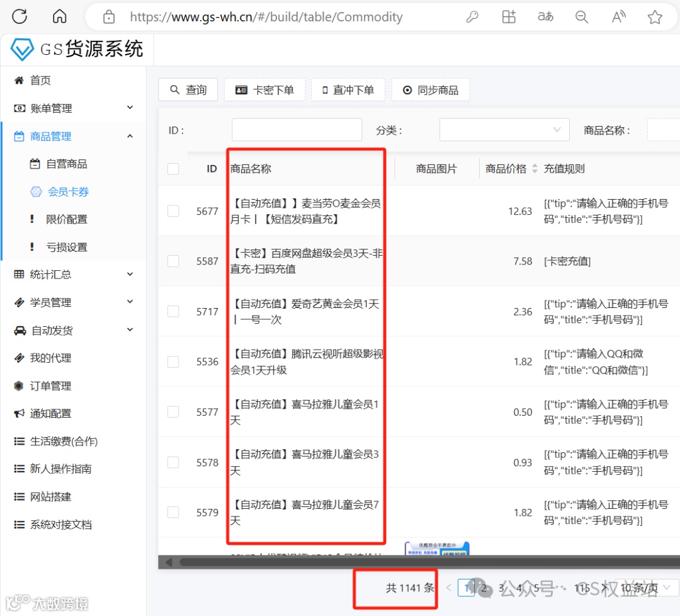680x616 pixels.
Task: Check the row with ID 5717
Action: [173, 312]
